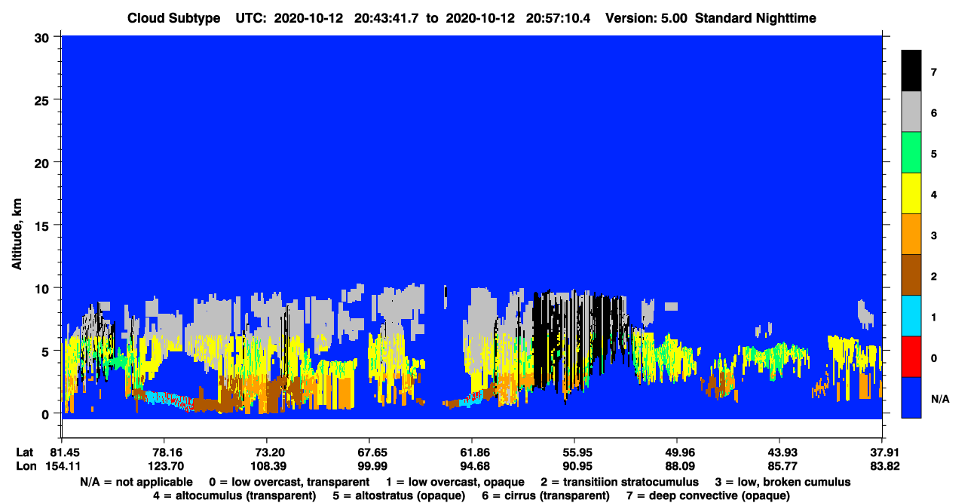Click legend text '1 = low overcast, opaque'

(x=455, y=482)
